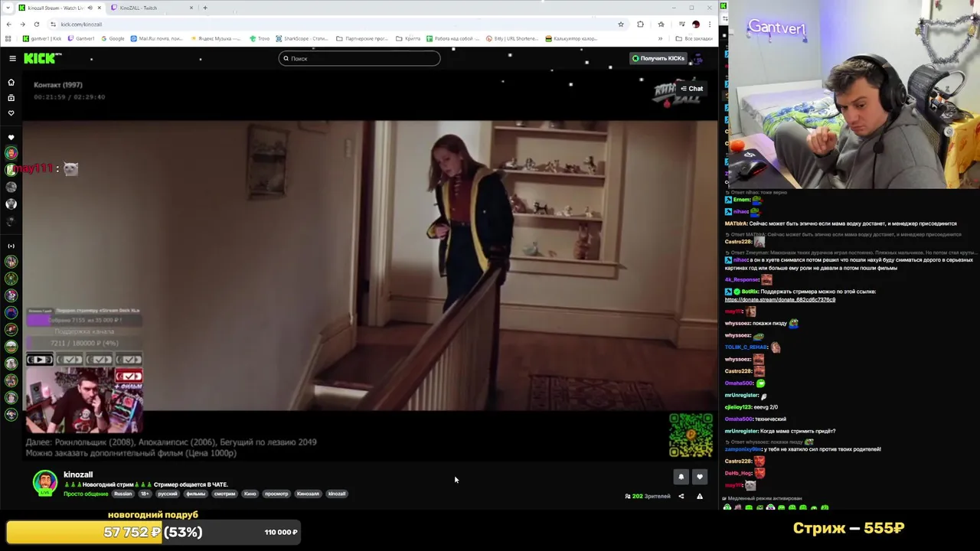This screenshot has height=551, width=980.
Task: Click the notification bell for kinozall
Action: (681, 477)
